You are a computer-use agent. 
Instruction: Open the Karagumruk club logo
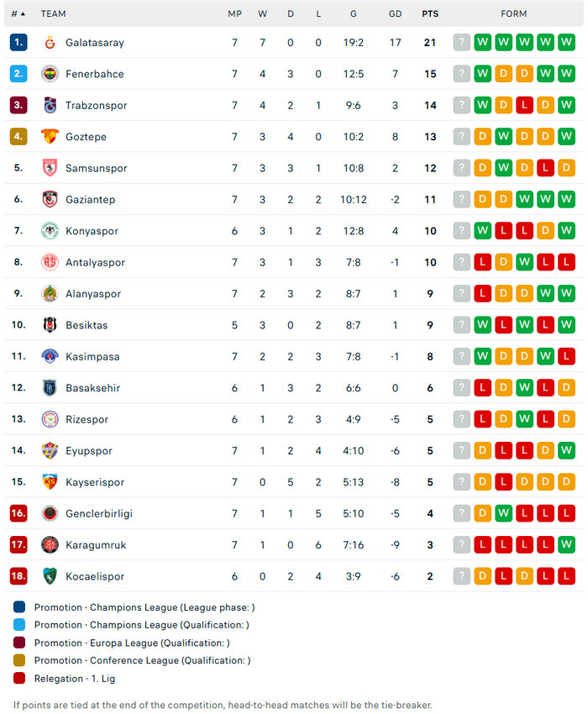point(50,545)
